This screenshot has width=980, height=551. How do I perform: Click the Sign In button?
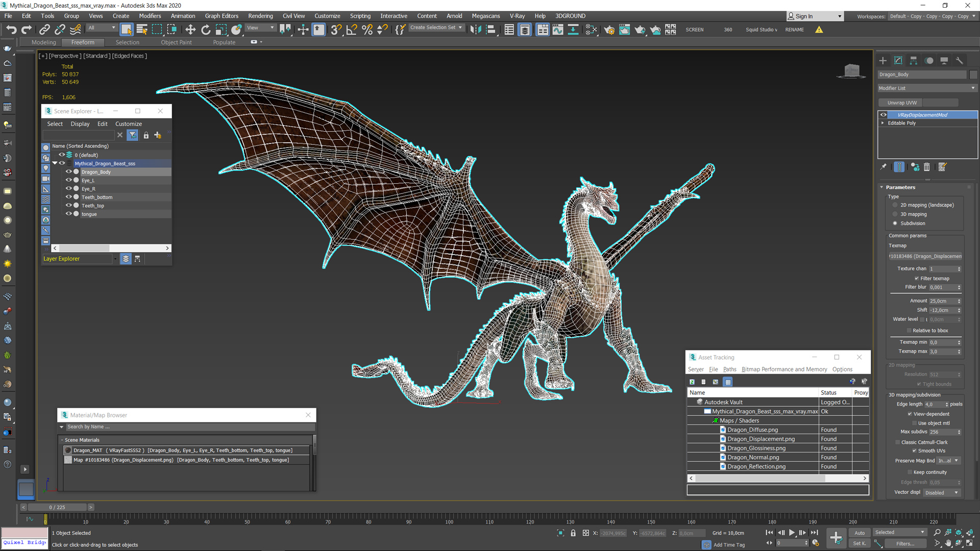(815, 16)
